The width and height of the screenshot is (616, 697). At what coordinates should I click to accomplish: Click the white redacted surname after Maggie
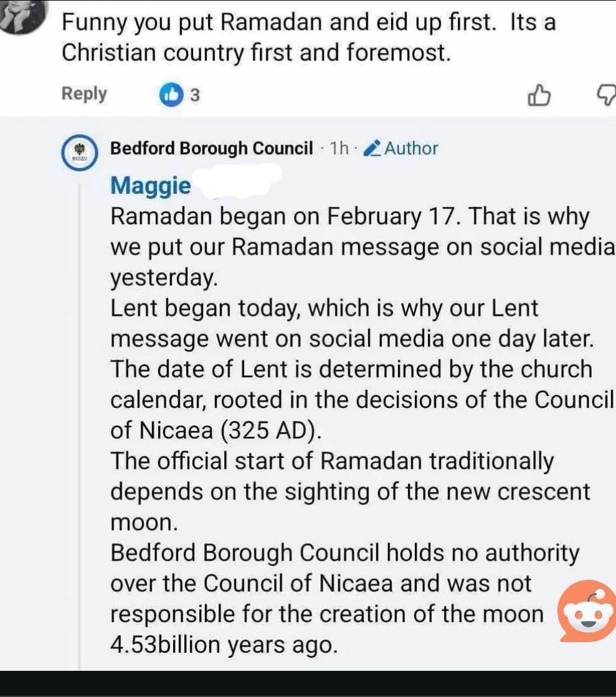238,181
